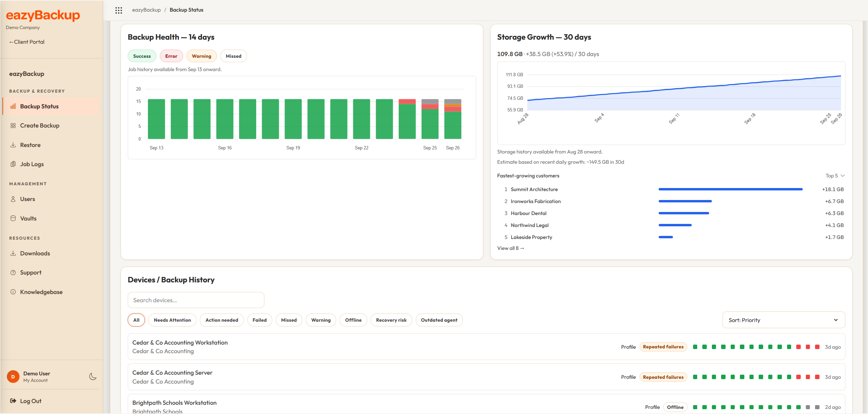Click the Demo User avatar
Image resolution: width=868 pixels, height=414 pixels.
click(13, 377)
